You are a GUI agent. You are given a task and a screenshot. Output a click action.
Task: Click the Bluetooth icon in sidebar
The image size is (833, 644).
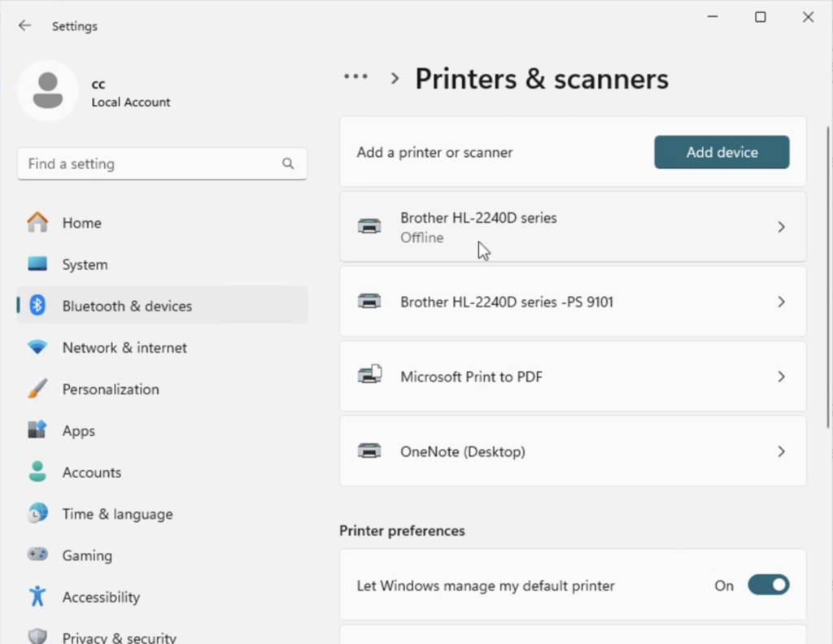tap(37, 306)
